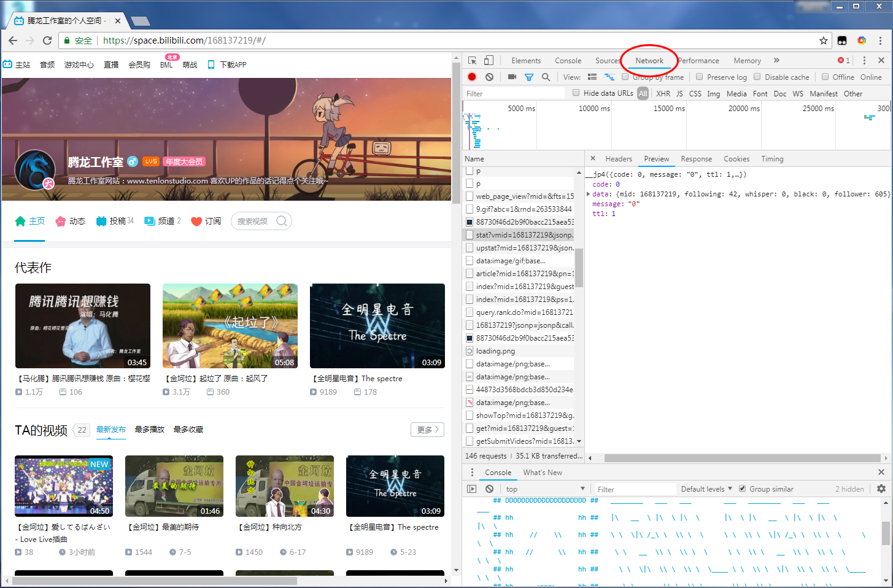Viewport: 893px width, 588px height.
Task: Tick the checkbox next to upstat?mid=168137219
Action: (x=470, y=248)
